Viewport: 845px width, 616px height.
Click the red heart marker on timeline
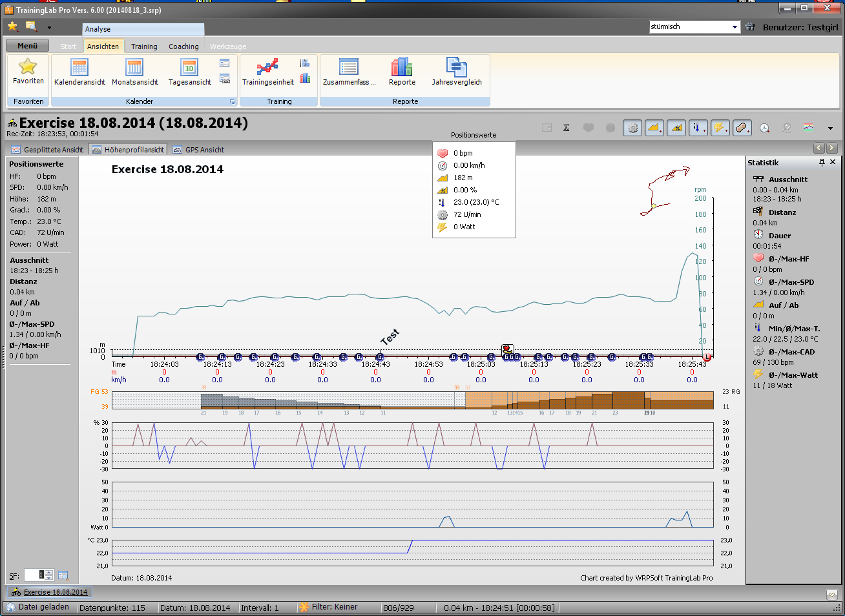coord(507,349)
